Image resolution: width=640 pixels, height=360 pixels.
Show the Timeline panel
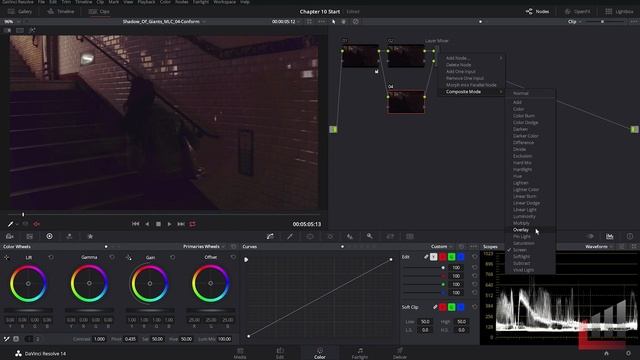(x=61, y=12)
